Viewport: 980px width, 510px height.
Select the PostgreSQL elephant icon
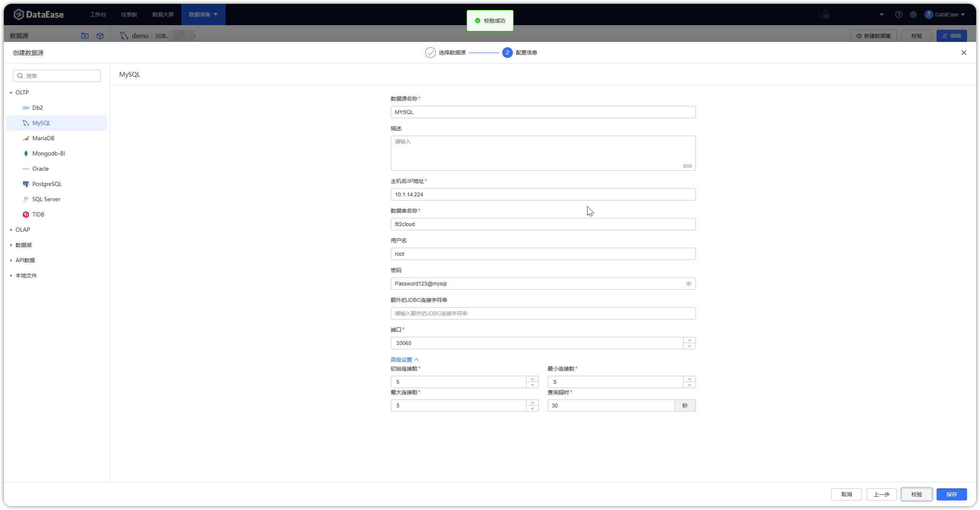pos(25,184)
